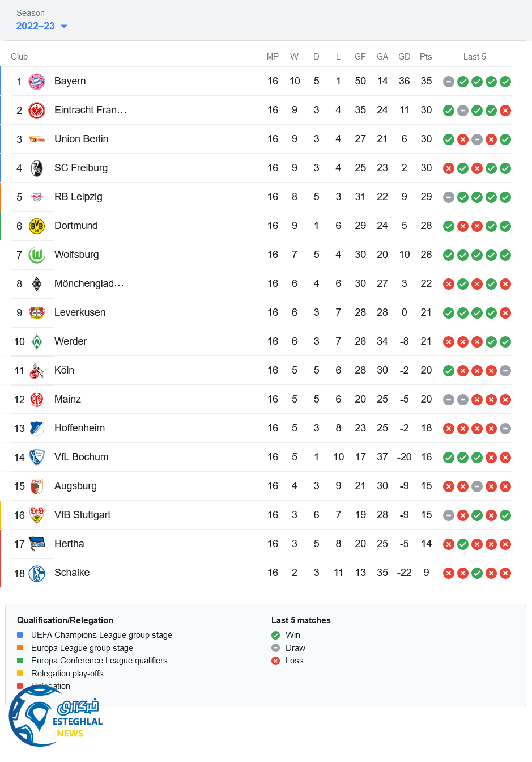Click the Pts column header
The image size is (532, 762).
click(426, 57)
